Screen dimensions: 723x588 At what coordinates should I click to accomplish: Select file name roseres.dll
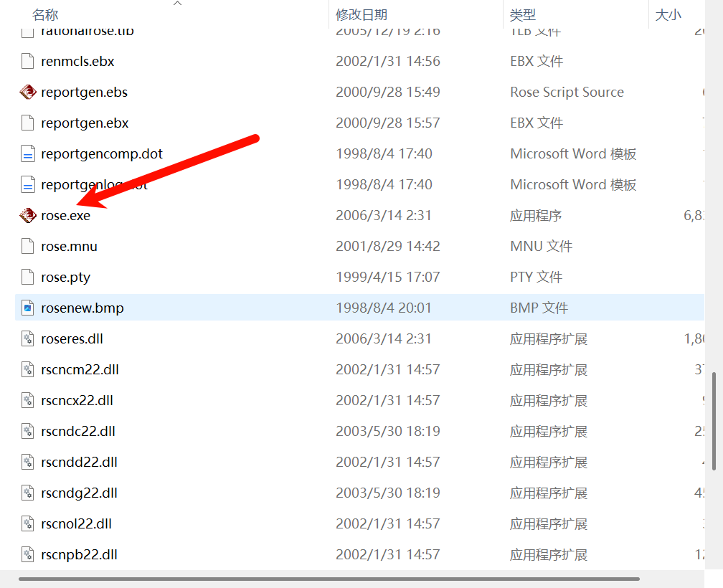pyautogui.click(x=72, y=338)
